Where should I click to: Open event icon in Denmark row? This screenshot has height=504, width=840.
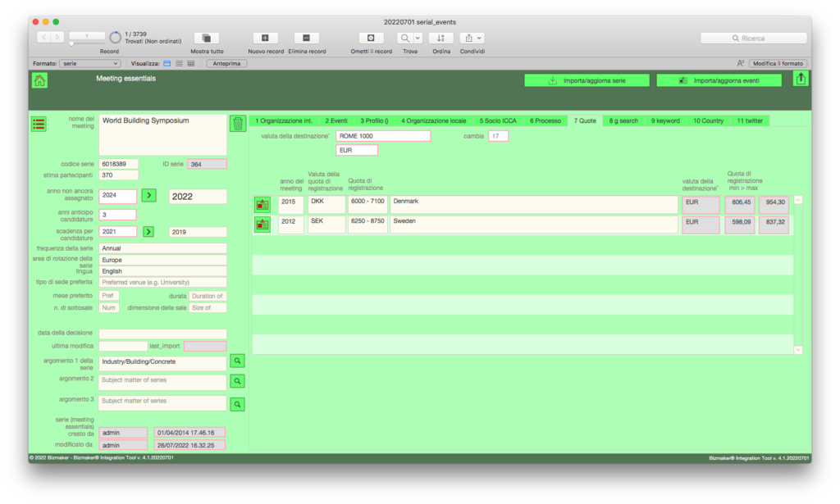coord(262,204)
